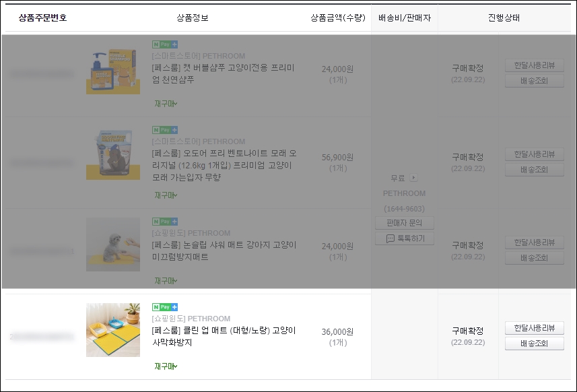Screen dimensions: 577x392
Task: Click the 상품주문번호 column header
Action: click(x=42, y=18)
